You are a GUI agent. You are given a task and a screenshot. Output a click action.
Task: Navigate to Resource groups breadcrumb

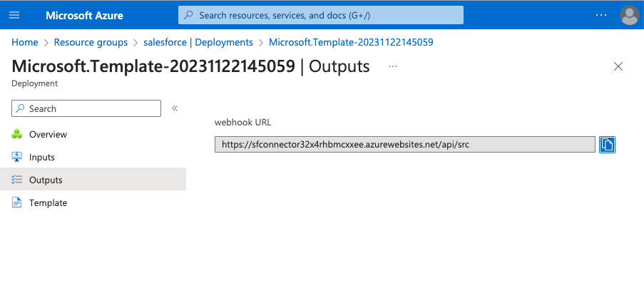coord(91,42)
